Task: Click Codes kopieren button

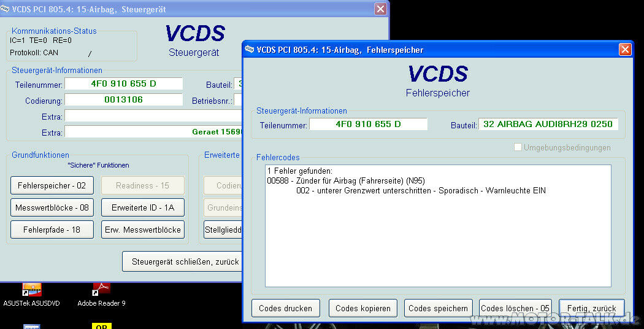Action: pos(363,308)
